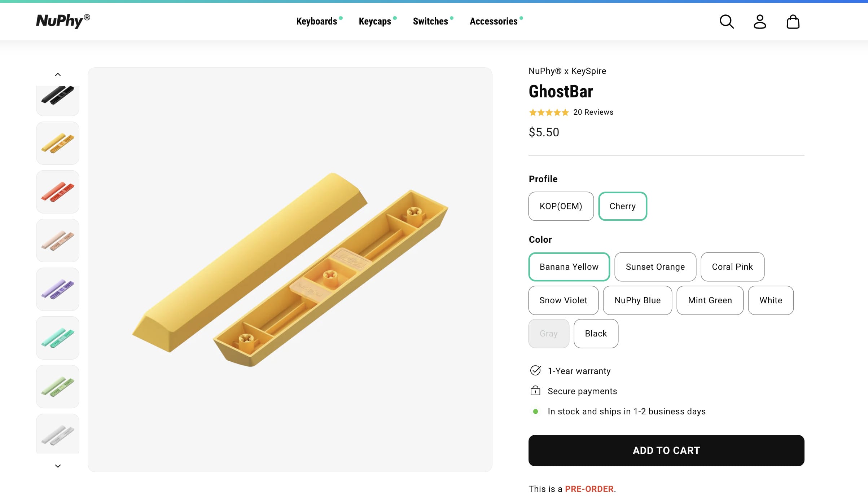Screen dimensions: 868x502
Task: Click the Secure payments lock icon
Action: pyautogui.click(x=535, y=391)
